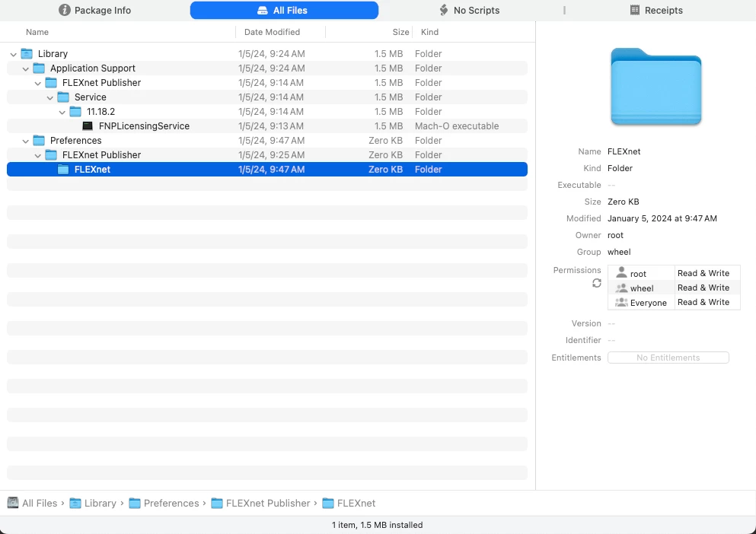Collapse the Library folder
This screenshot has width=756, height=534.
pos(14,54)
